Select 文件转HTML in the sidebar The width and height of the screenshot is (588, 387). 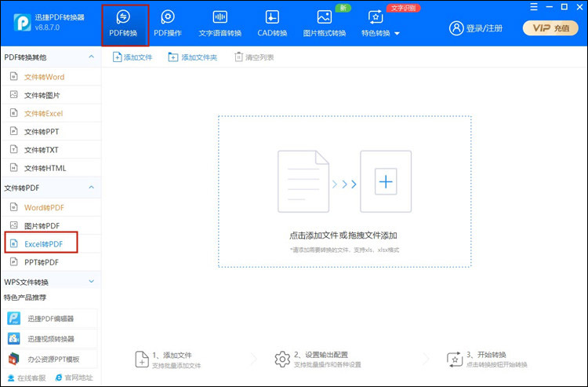tap(51, 168)
